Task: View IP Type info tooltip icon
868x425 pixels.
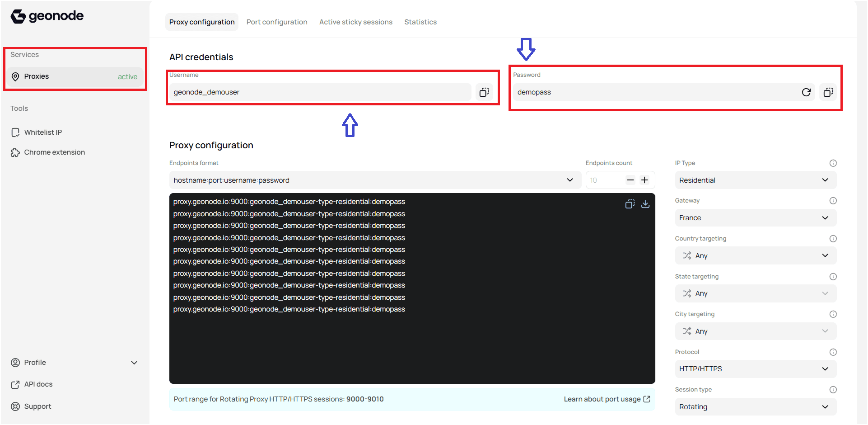Action: pyautogui.click(x=833, y=163)
